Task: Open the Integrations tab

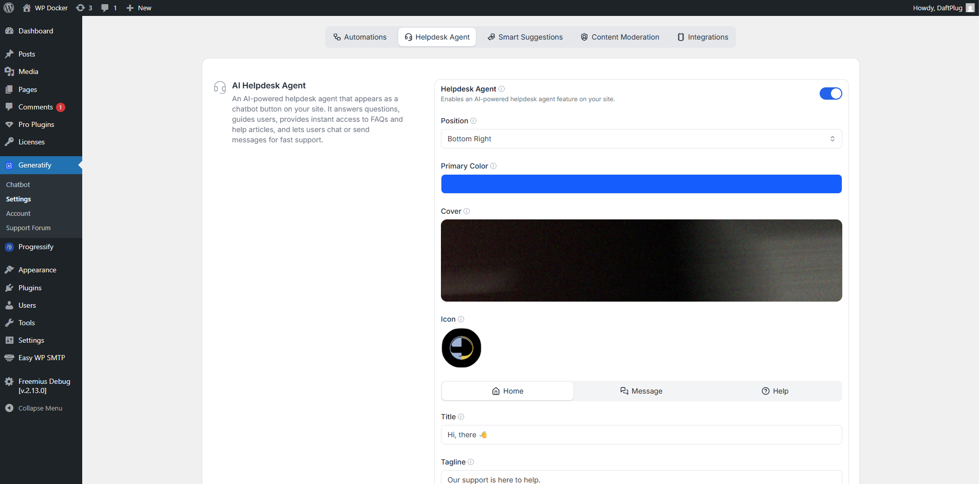Action: click(x=702, y=37)
